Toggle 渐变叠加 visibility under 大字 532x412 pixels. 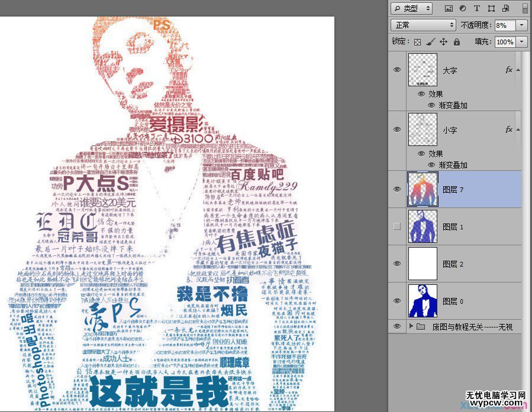tap(431, 105)
